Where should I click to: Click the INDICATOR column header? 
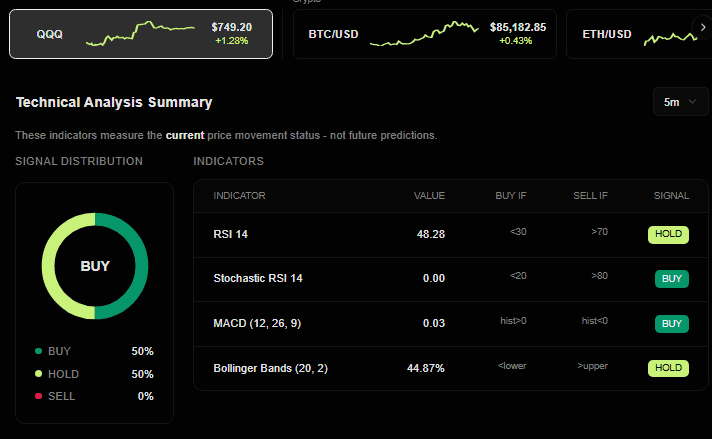click(x=239, y=196)
